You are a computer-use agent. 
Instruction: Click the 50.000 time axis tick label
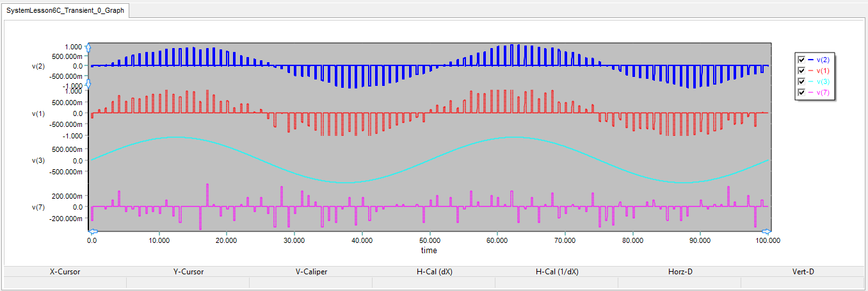(430, 241)
